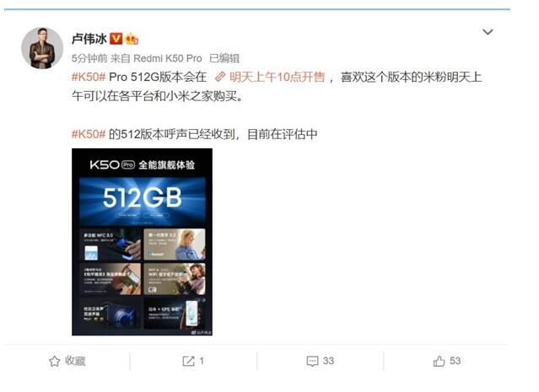This screenshot has width=539, height=392.
Task: Like the post with thumbs-up icon
Action: (x=439, y=361)
